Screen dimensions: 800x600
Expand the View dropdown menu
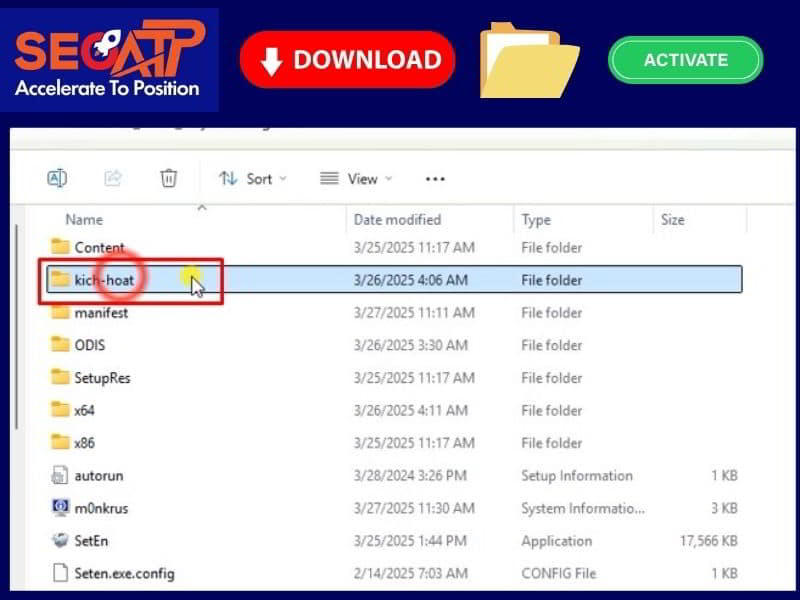(356, 178)
